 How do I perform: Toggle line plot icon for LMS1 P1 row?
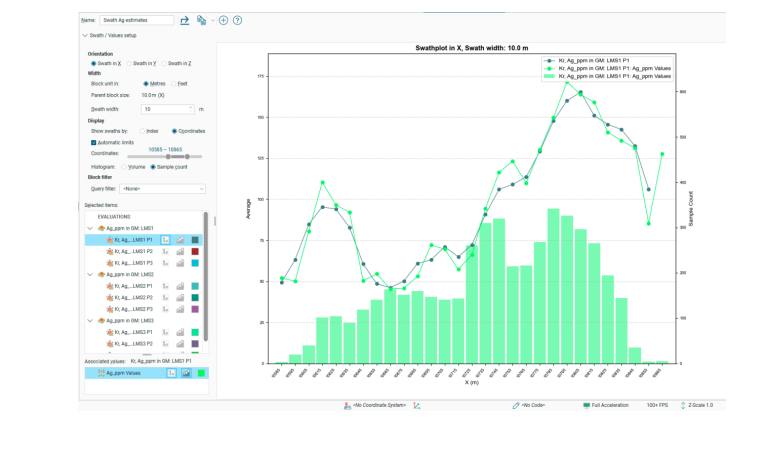(164, 240)
